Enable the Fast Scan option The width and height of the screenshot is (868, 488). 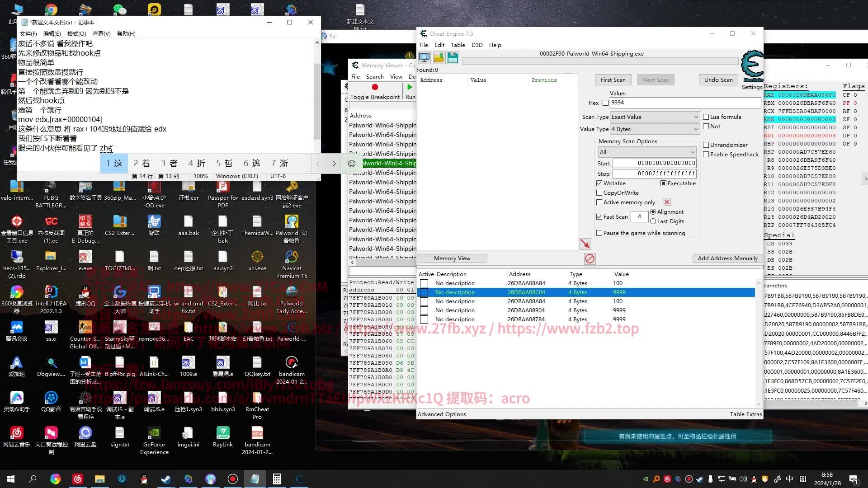[x=599, y=216]
